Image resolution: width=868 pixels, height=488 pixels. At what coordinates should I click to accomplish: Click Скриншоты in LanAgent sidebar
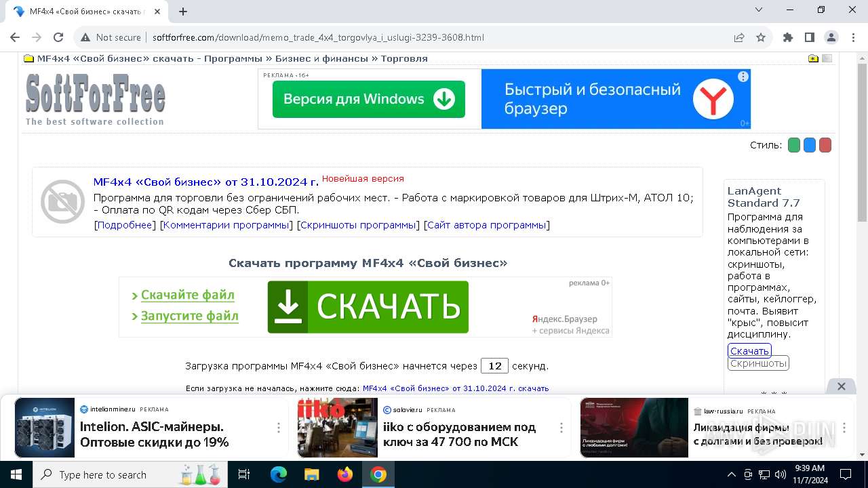tap(758, 363)
